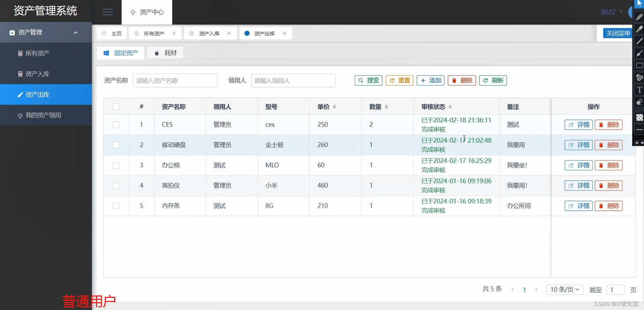Open 我的资产领用 in the sidebar
This screenshot has width=644, height=310.
(46, 115)
